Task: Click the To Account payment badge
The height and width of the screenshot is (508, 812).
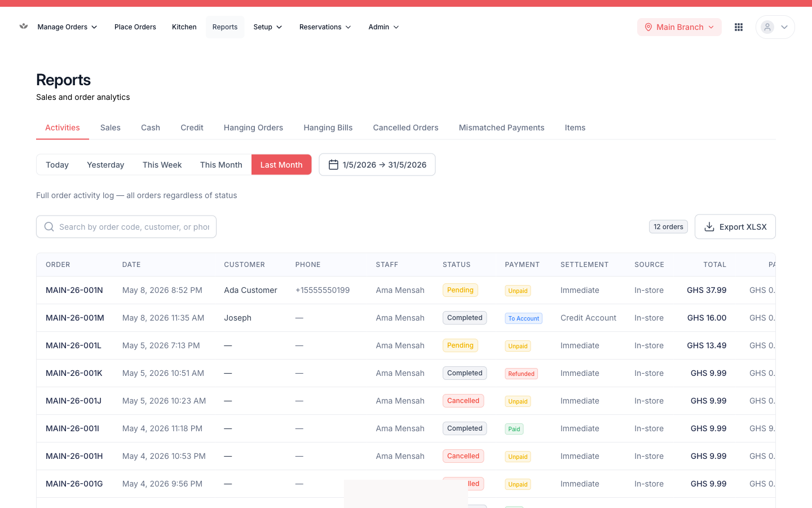Action: pyautogui.click(x=523, y=318)
